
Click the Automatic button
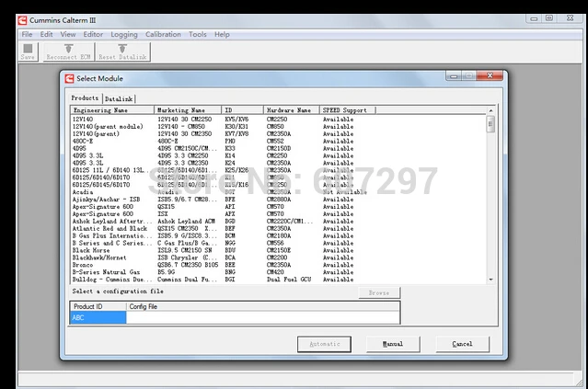pos(325,344)
